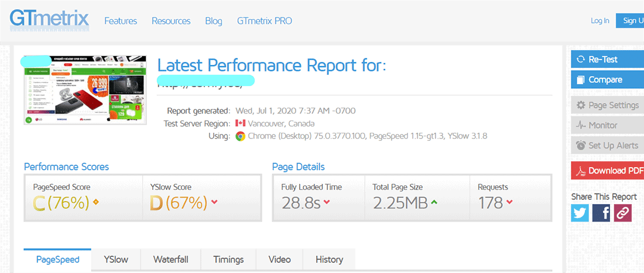This screenshot has width=644, height=273.
Task: Open the Features menu item
Action: (x=121, y=21)
